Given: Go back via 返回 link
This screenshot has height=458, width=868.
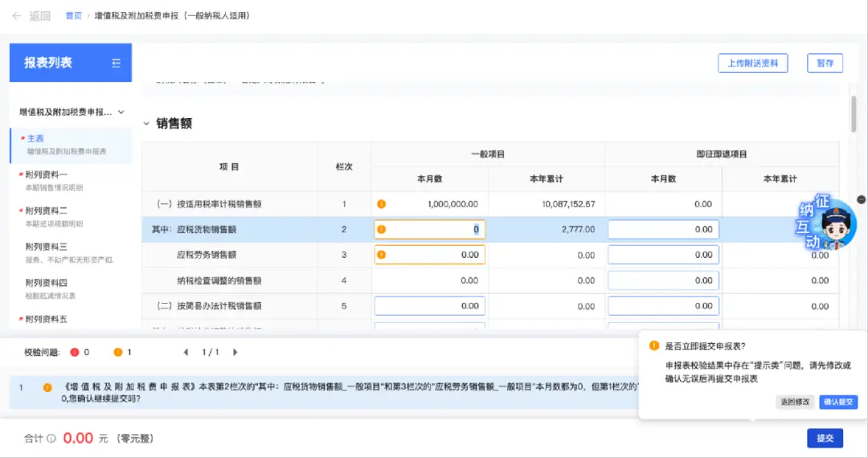Looking at the screenshot, I should tap(40, 15).
